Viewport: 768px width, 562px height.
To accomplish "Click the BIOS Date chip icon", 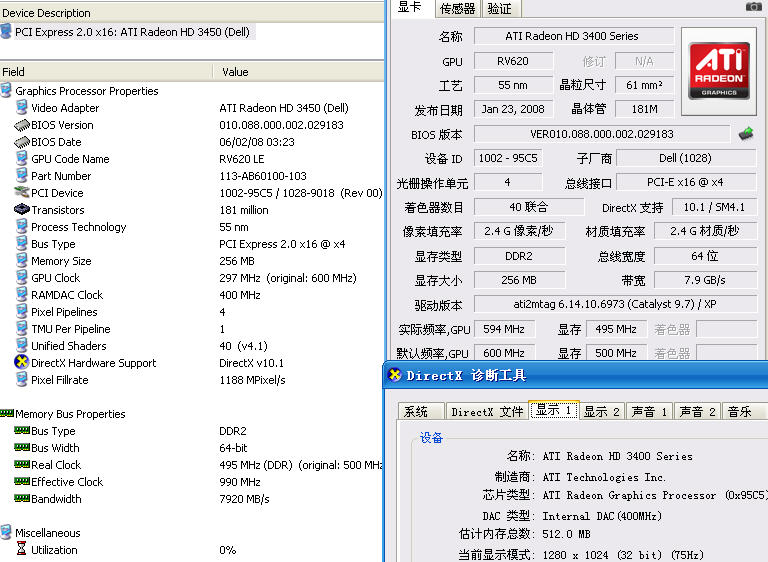I will pyautogui.click(x=22, y=142).
